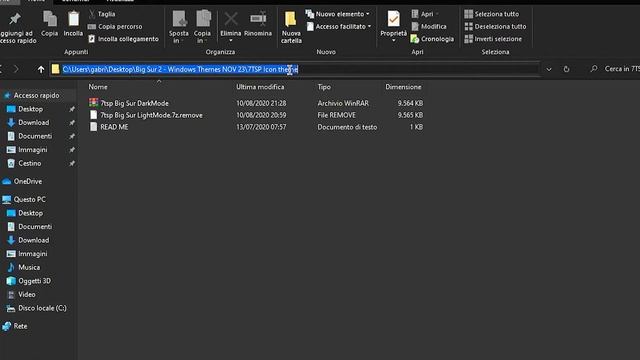Open Disco locale (C:)
Screen dimensions: 640x360
coord(42,308)
